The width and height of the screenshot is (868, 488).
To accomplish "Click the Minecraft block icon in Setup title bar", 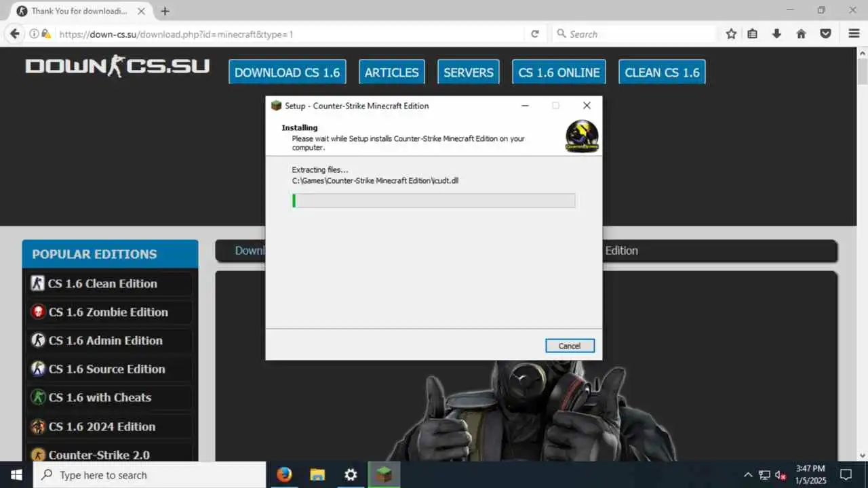I will (x=276, y=106).
